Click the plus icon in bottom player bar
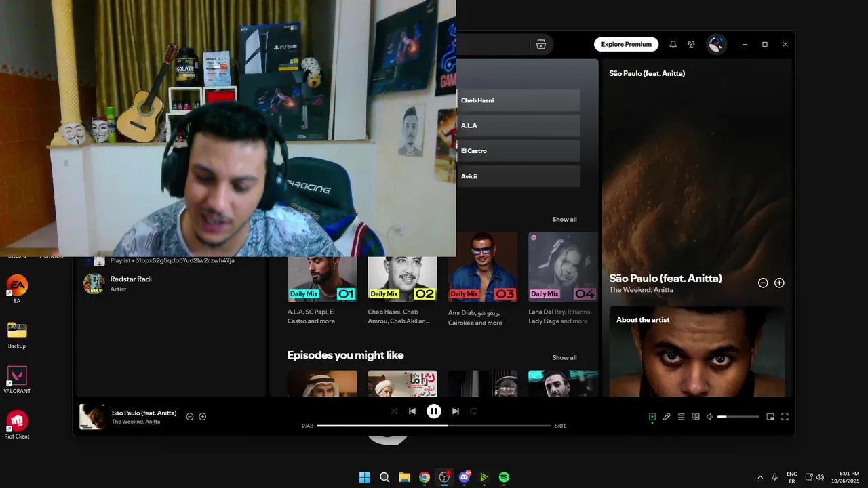The height and width of the screenshot is (488, 868). pyautogui.click(x=202, y=416)
